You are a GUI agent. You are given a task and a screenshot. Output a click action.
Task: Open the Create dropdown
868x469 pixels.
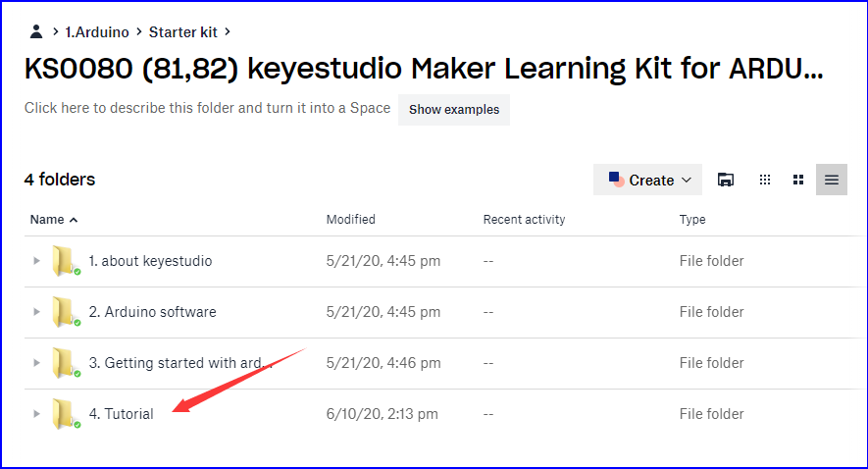[647, 180]
